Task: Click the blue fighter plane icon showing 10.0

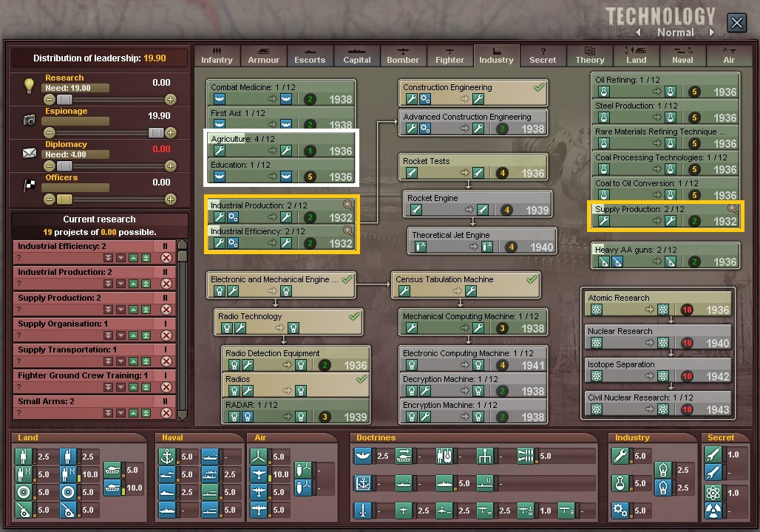Action: [259, 474]
